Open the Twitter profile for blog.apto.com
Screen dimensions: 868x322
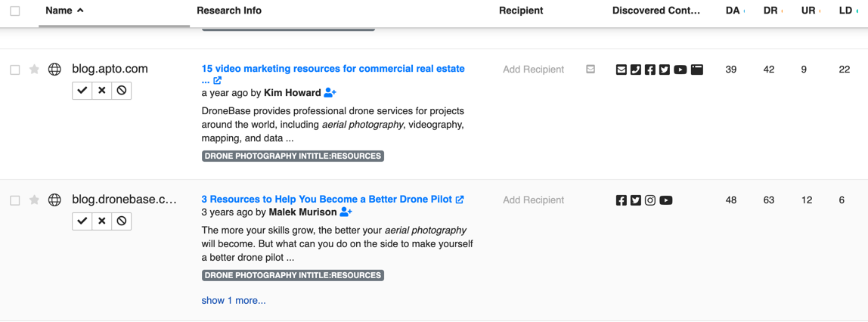(x=665, y=70)
